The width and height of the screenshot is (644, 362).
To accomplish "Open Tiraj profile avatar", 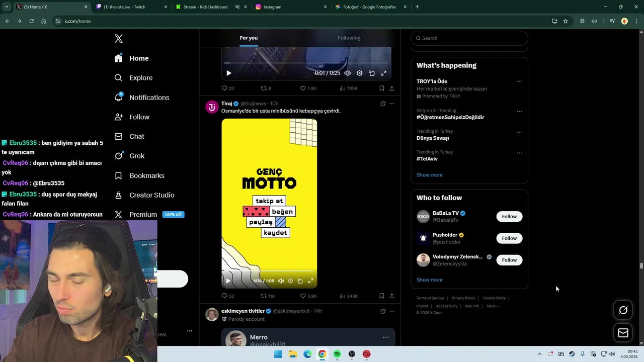I will [x=212, y=107].
